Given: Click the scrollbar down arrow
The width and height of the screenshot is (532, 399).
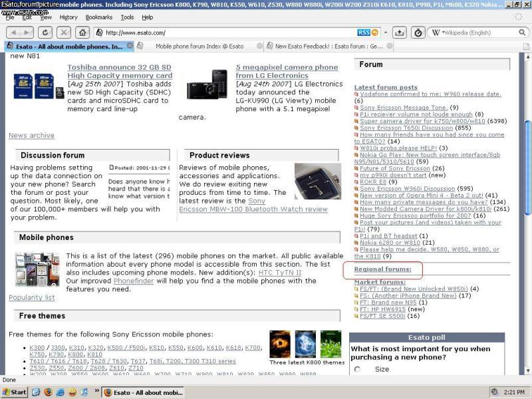Looking at the screenshot, I should tap(527, 370).
